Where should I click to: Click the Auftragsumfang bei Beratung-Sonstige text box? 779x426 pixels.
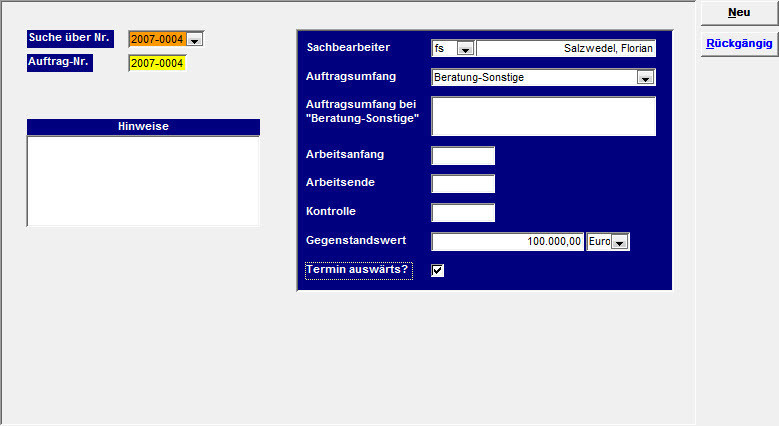coord(544,116)
